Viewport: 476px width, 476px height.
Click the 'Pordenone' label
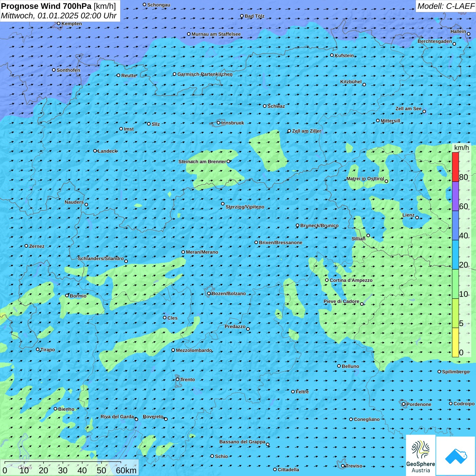click(x=419, y=404)
